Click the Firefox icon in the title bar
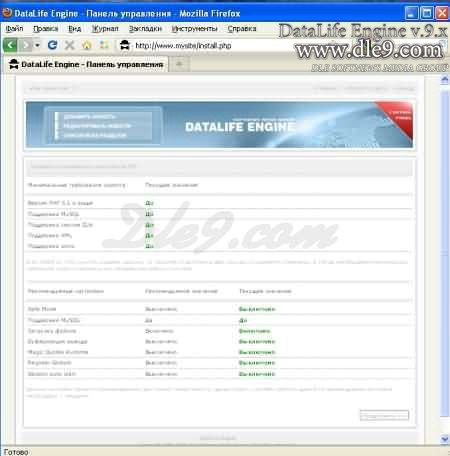This screenshot has height=456, width=450. [7, 13]
